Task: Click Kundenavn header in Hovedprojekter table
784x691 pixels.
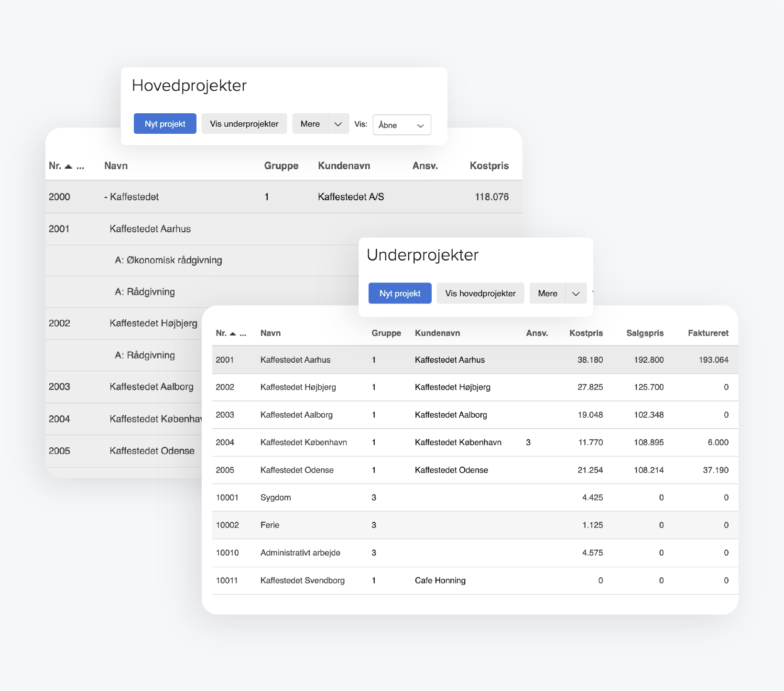Action: tap(344, 166)
